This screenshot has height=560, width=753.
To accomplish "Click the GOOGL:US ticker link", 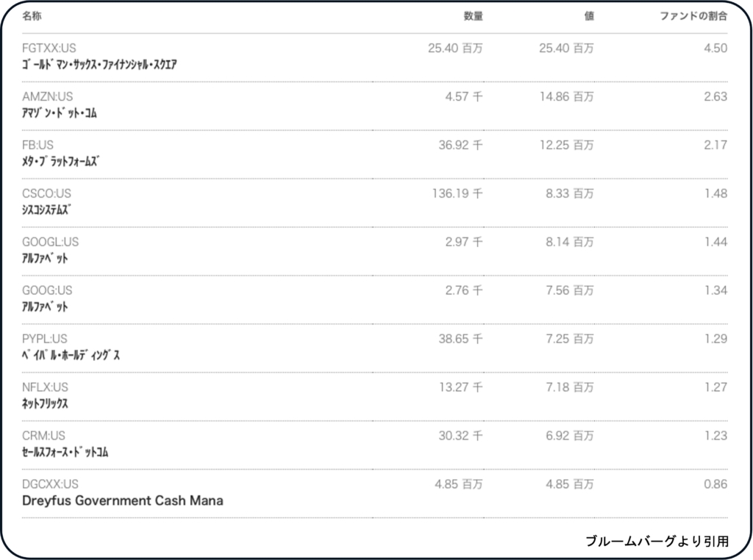I will click(51, 243).
